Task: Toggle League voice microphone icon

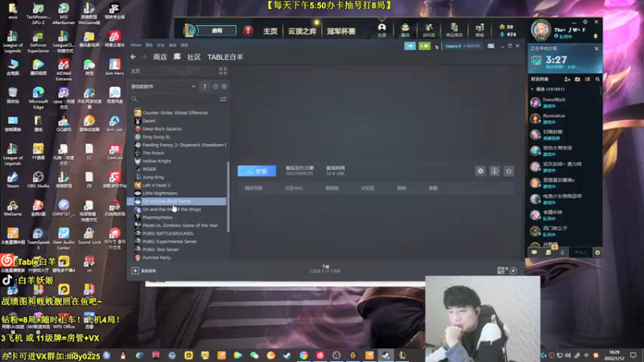Action: (562, 253)
